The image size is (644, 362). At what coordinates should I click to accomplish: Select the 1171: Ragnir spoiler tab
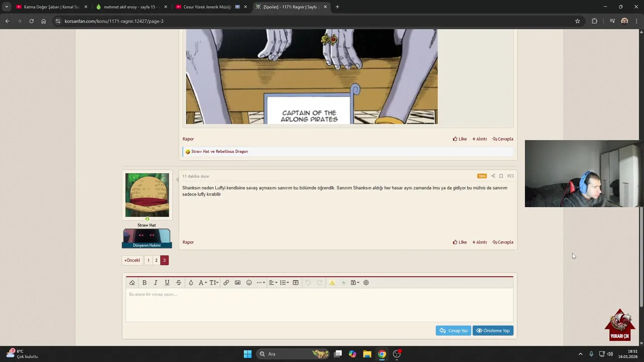click(x=291, y=7)
